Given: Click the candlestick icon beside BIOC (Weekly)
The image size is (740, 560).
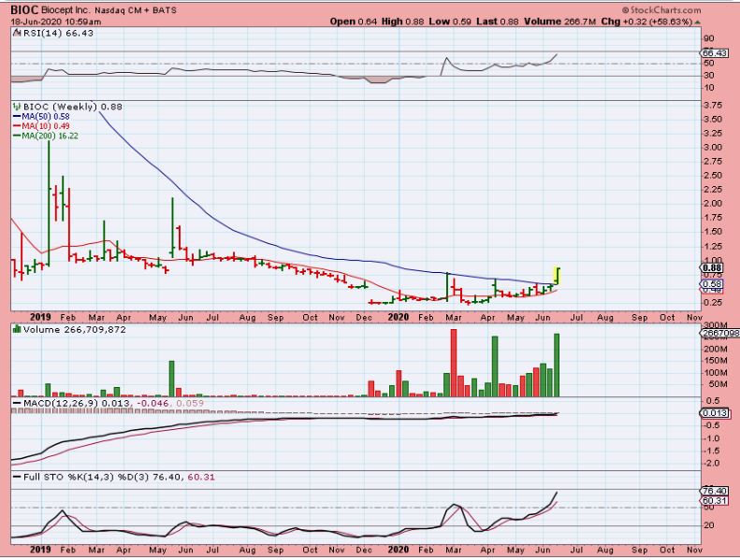Looking at the screenshot, I should point(17,107).
